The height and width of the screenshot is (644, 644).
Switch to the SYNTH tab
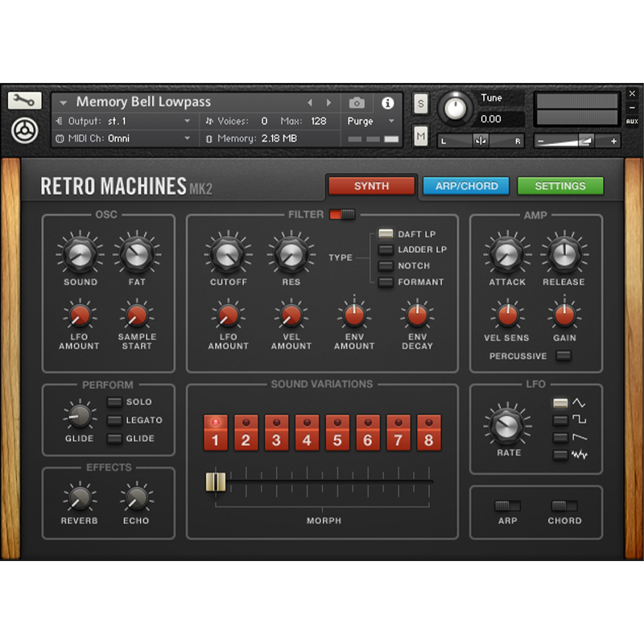pyautogui.click(x=371, y=186)
